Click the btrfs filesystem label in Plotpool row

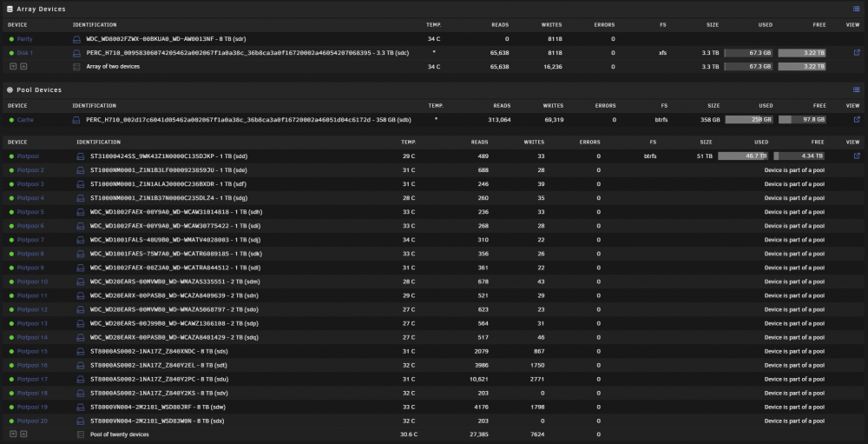[650, 156]
